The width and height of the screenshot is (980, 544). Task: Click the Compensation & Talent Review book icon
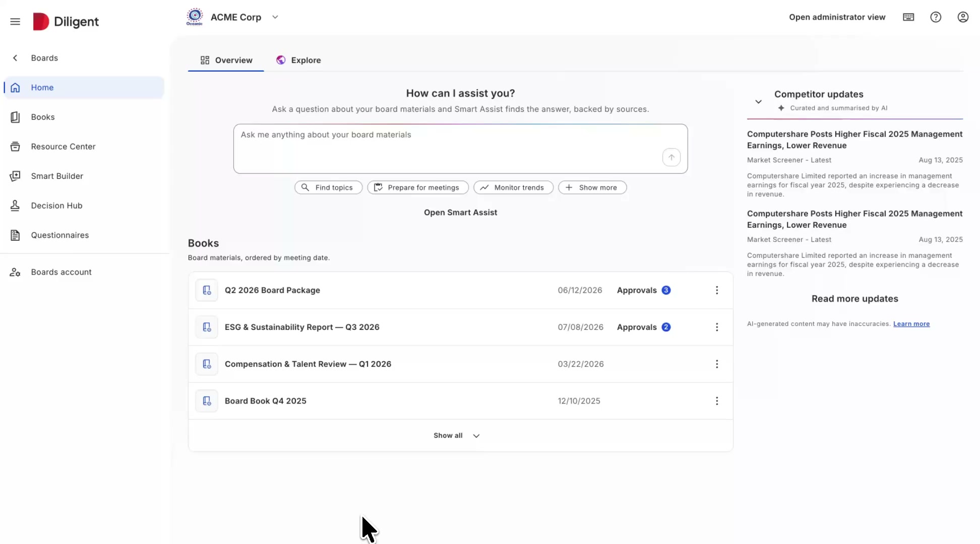coord(207,364)
